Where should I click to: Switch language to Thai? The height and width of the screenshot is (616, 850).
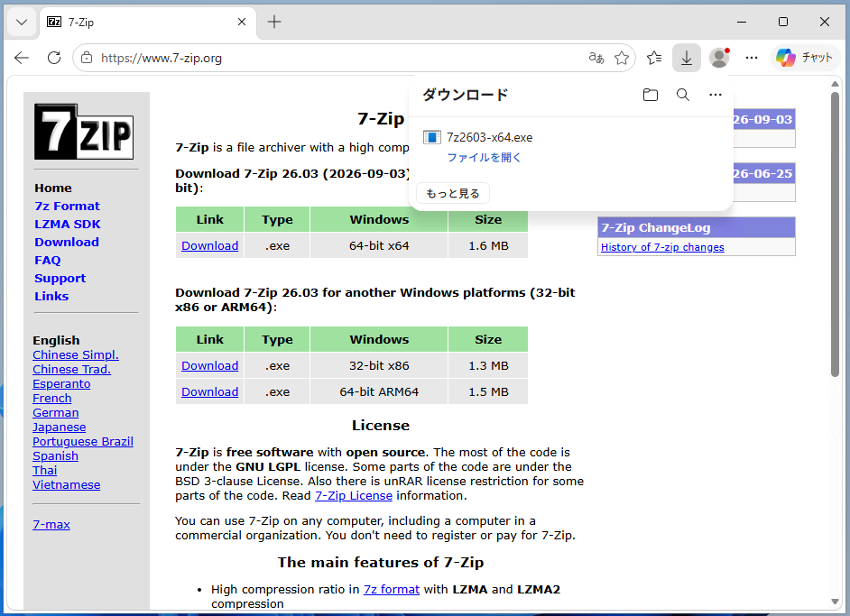coord(44,470)
